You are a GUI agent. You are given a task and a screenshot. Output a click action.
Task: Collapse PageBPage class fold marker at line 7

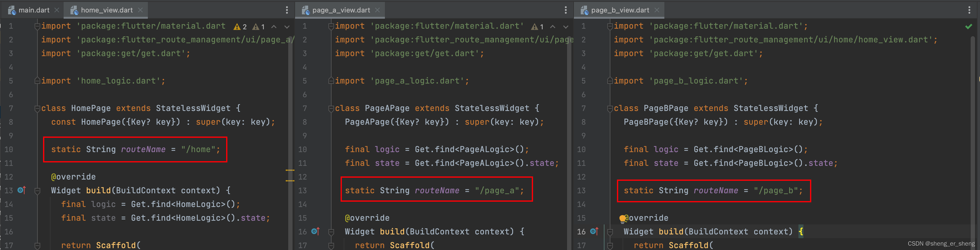[x=610, y=109]
